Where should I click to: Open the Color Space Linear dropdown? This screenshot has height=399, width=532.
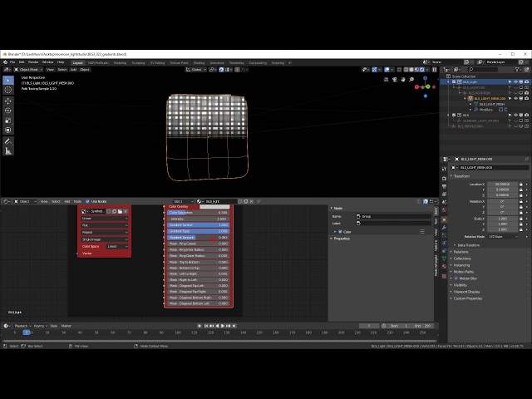click(x=117, y=247)
